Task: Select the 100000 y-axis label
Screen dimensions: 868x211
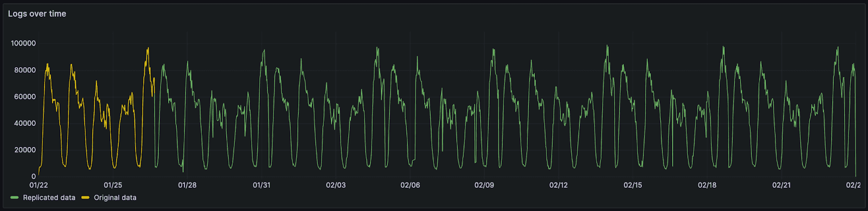Action: (x=23, y=43)
